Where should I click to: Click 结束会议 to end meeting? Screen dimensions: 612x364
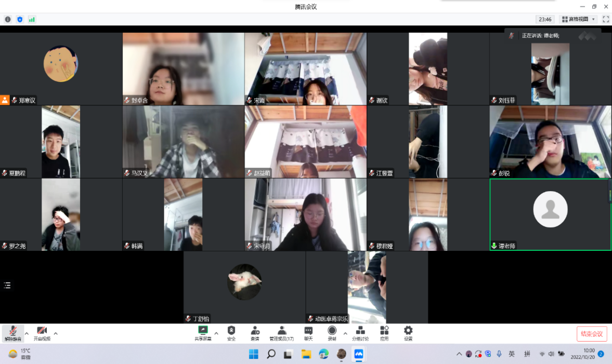[592, 334]
